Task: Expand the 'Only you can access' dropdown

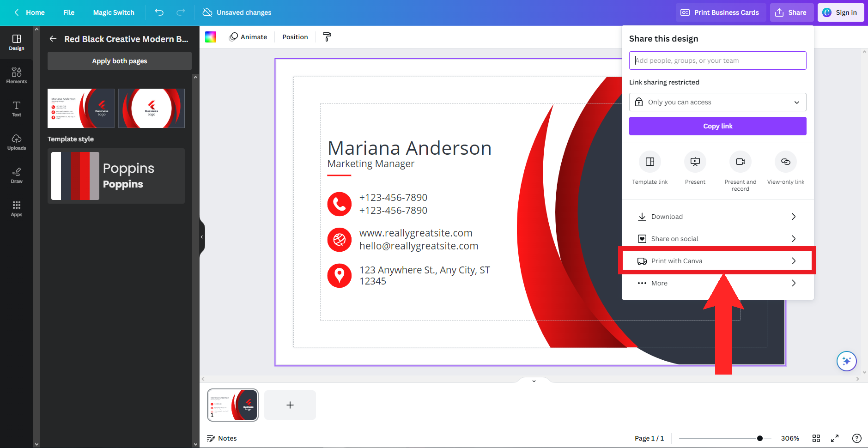Action: [x=717, y=102]
